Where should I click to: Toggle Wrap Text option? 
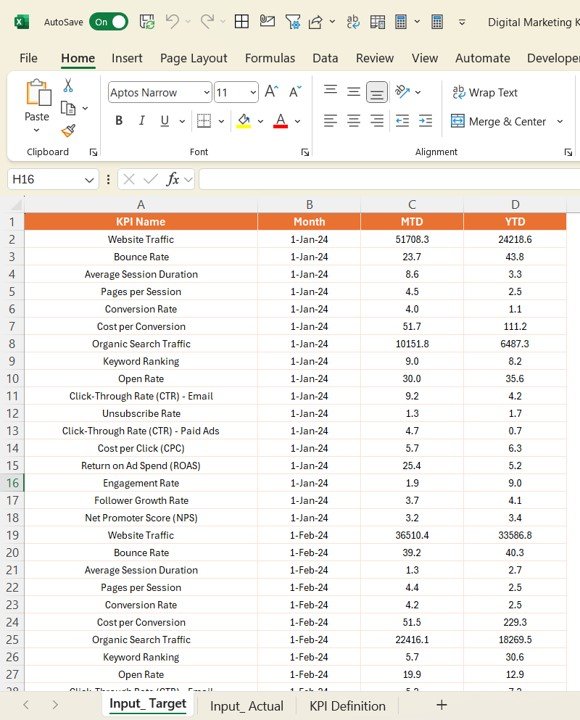tap(484, 92)
